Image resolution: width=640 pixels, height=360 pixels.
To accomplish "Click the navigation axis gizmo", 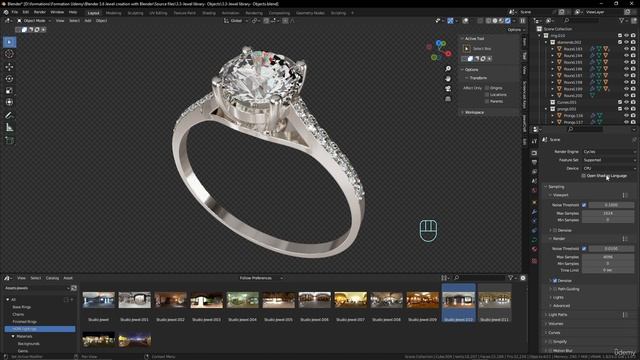I will (439, 50).
